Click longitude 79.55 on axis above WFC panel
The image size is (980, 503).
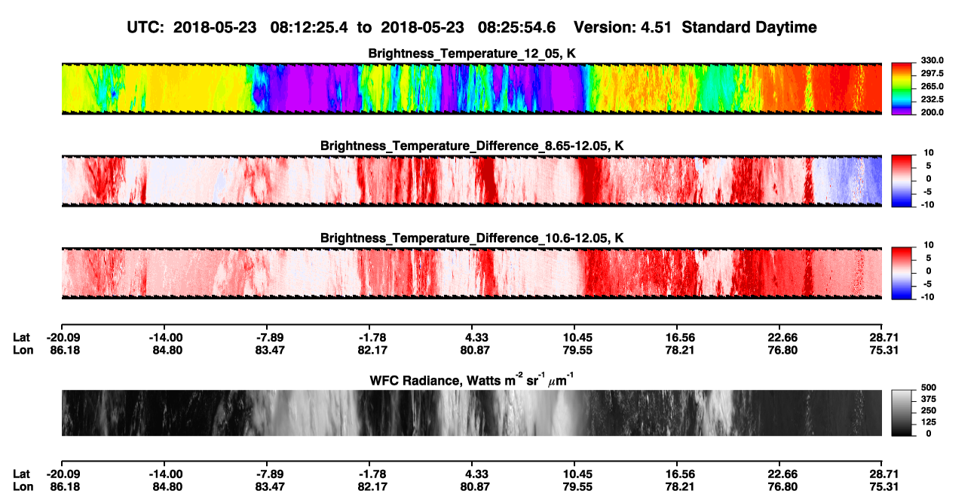pos(574,350)
